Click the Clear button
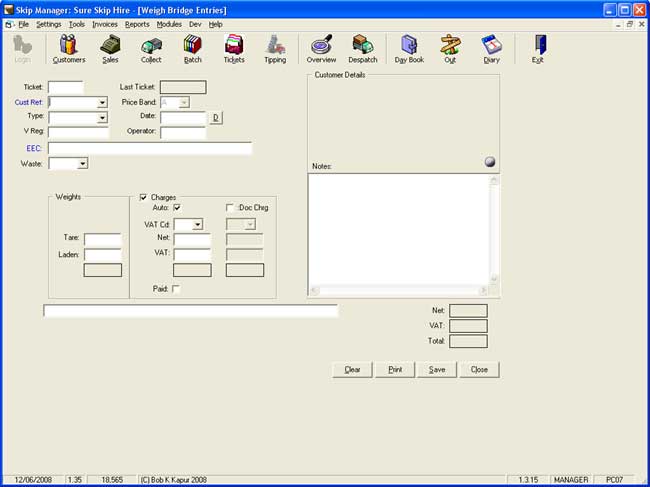 pyautogui.click(x=352, y=369)
